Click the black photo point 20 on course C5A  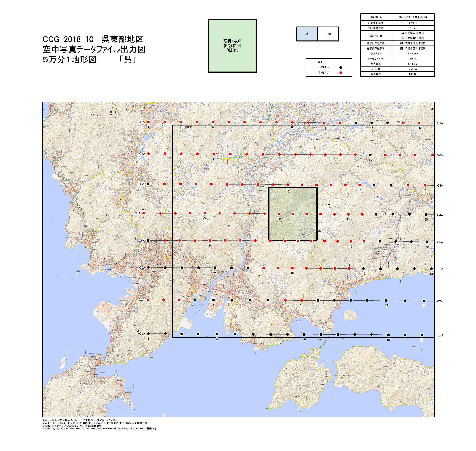[x=427, y=242]
